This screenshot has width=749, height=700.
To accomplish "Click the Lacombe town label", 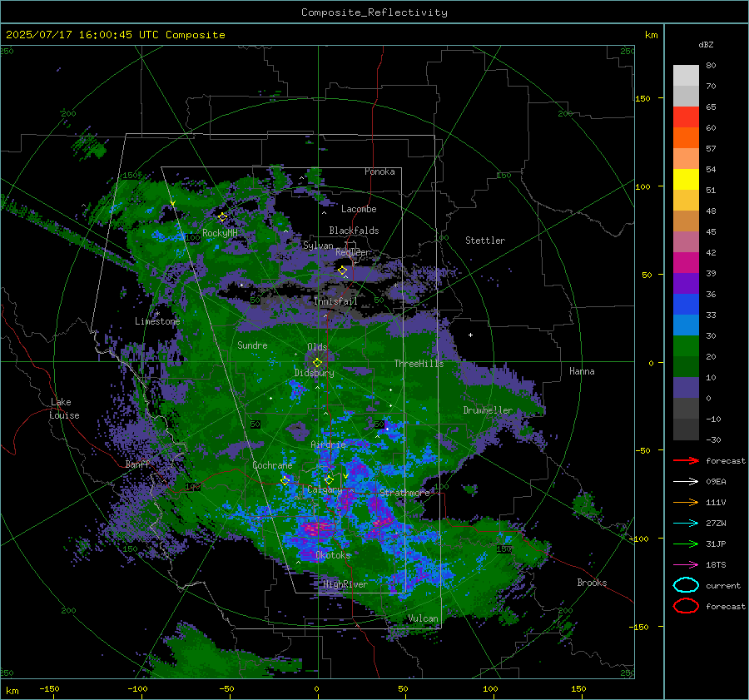I will [359, 209].
